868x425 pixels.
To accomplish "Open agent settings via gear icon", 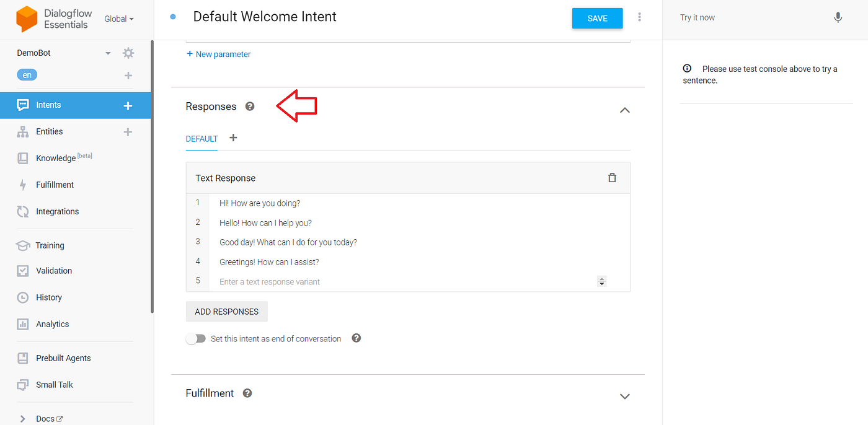I will 128,53.
